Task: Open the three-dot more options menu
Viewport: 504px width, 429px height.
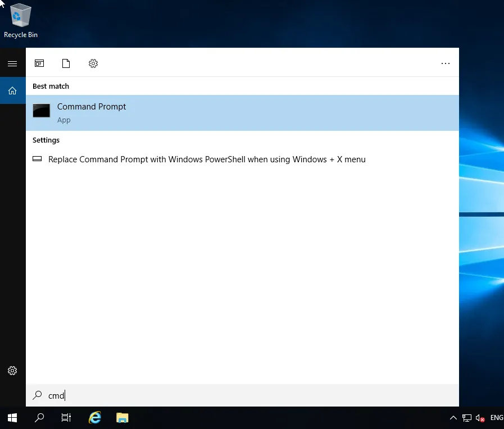Action: click(445, 63)
